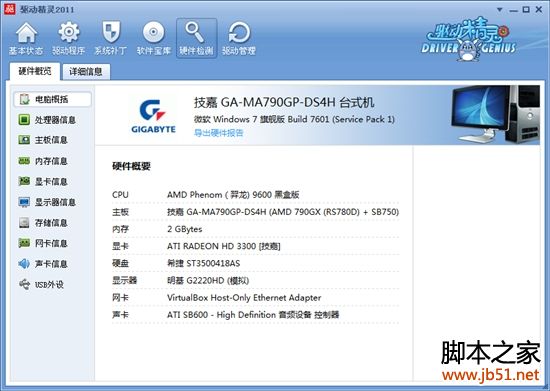Select 主板信息 in the sidebar
This screenshot has width=550, height=391.
[x=51, y=140]
